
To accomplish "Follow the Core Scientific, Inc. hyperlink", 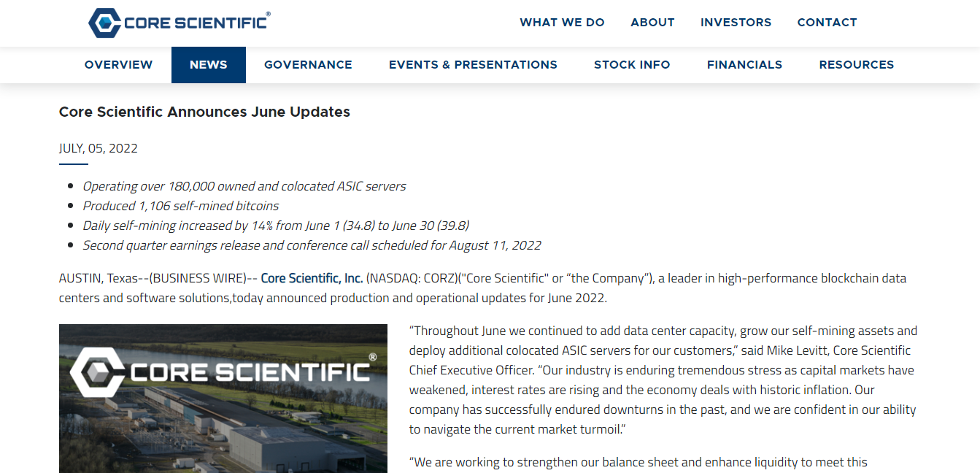I will 312,278.
